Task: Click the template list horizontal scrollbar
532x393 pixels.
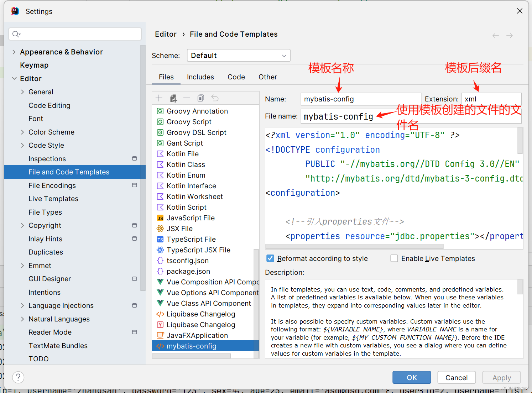Action: pyautogui.click(x=192, y=355)
